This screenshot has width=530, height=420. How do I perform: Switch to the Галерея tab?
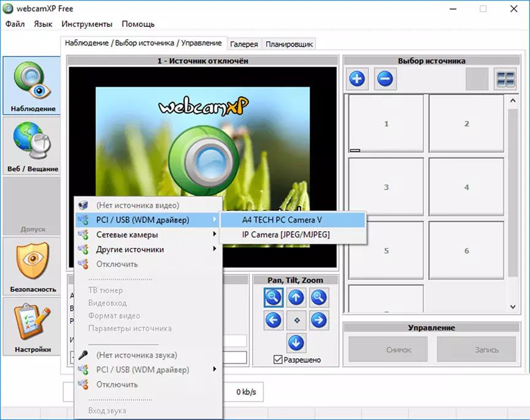244,44
